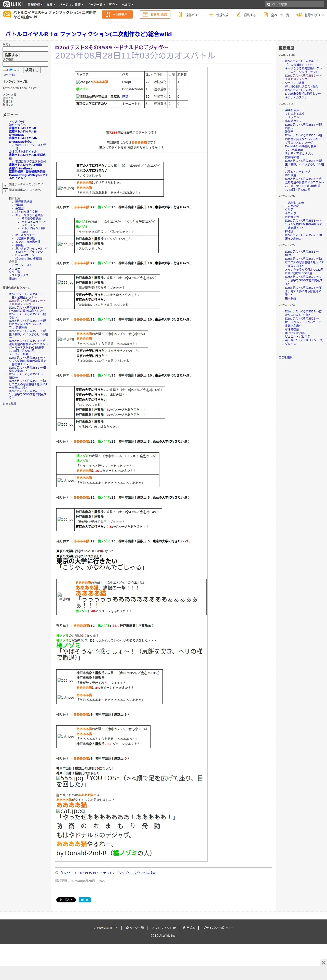
Task: Click the magnifier icon in the page search box
Action: click(268, 5)
